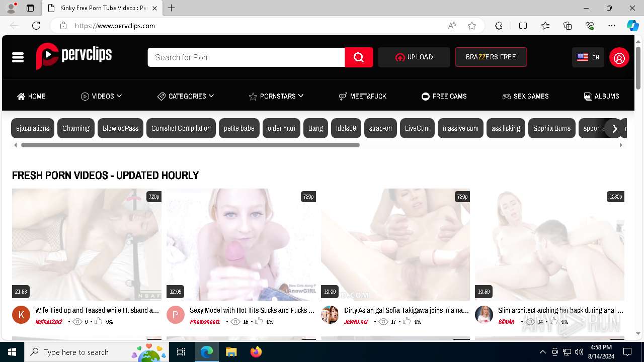Open the 21:53 video thumbnail
This screenshot has height=362, width=644.
[87, 244]
